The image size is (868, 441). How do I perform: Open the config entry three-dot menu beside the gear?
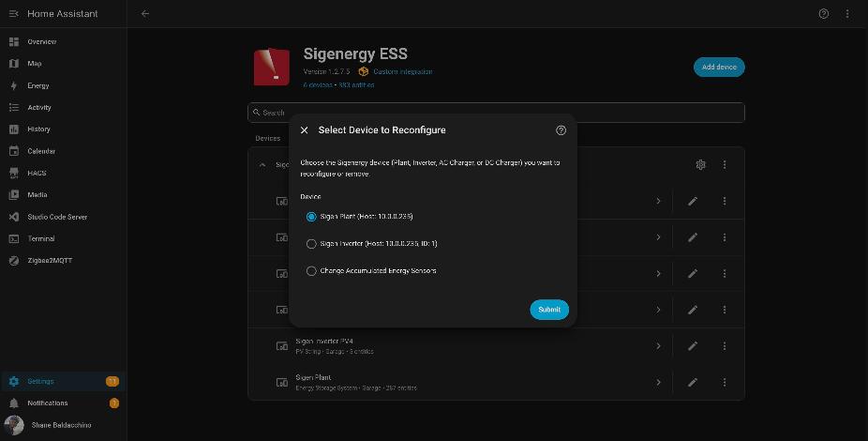[725, 164]
